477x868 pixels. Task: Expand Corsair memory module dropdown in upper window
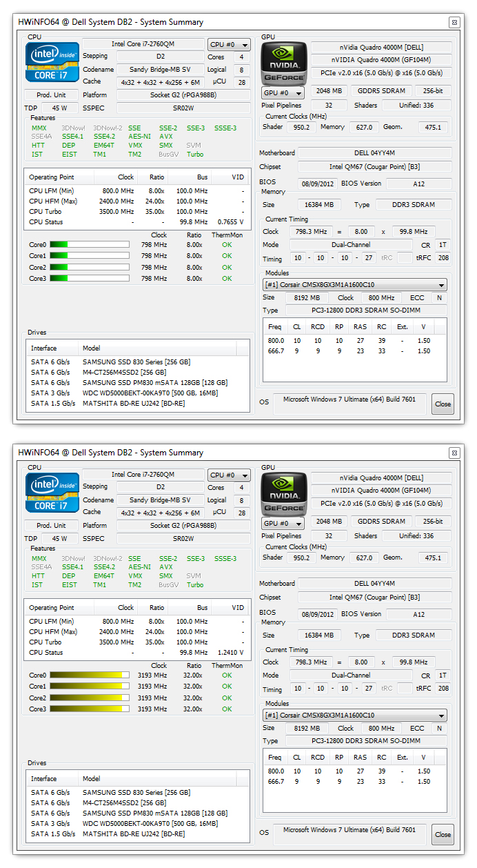(x=356, y=284)
